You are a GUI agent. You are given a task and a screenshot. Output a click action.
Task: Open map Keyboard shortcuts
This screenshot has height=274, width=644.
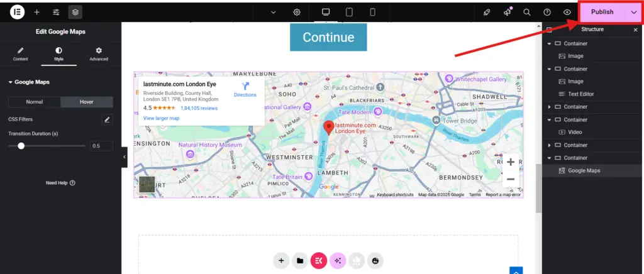(395, 195)
